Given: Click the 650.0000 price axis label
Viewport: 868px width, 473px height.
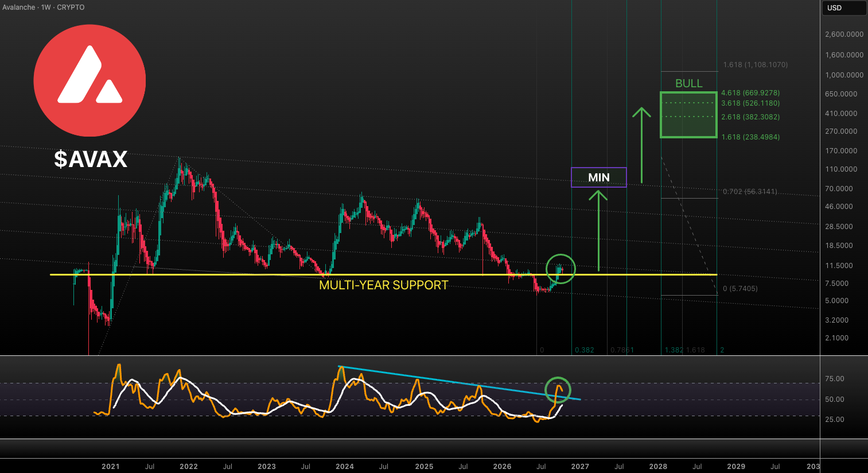Looking at the screenshot, I should (x=841, y=94).
